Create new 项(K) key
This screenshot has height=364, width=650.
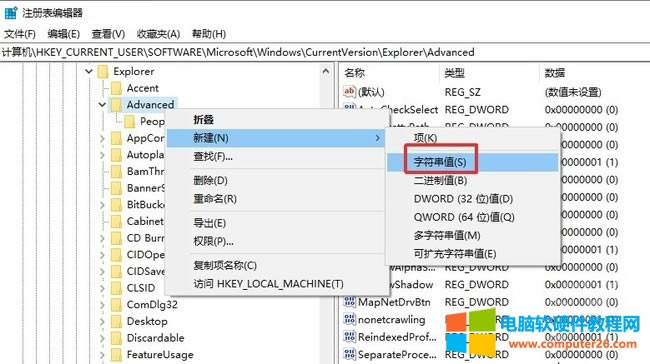[473, 138]
